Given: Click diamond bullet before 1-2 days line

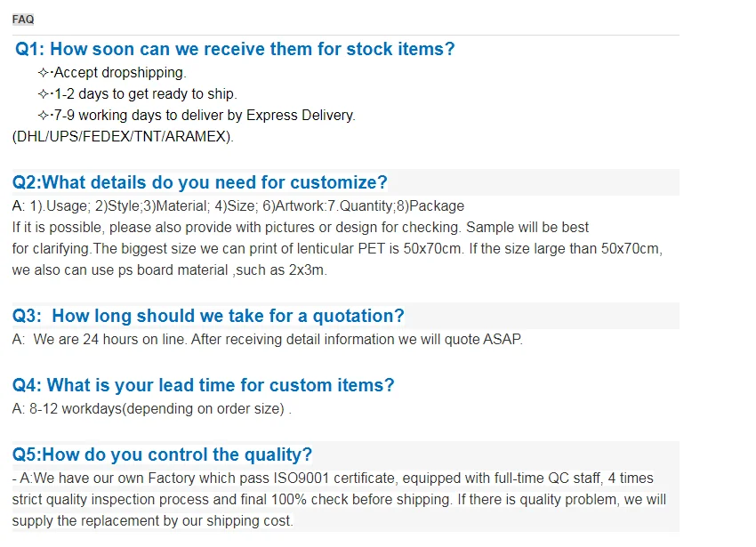Looking at the screenshot, I should point(44,94).
